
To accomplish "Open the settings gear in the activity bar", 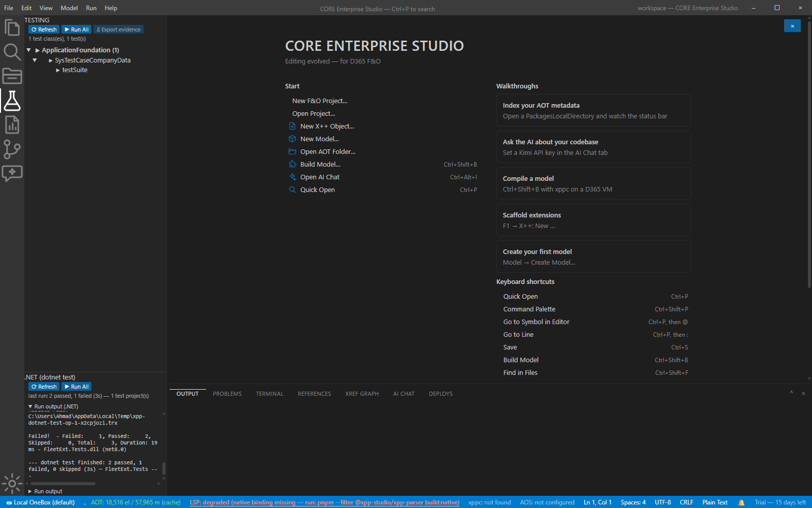I will [x=12, y=484].
